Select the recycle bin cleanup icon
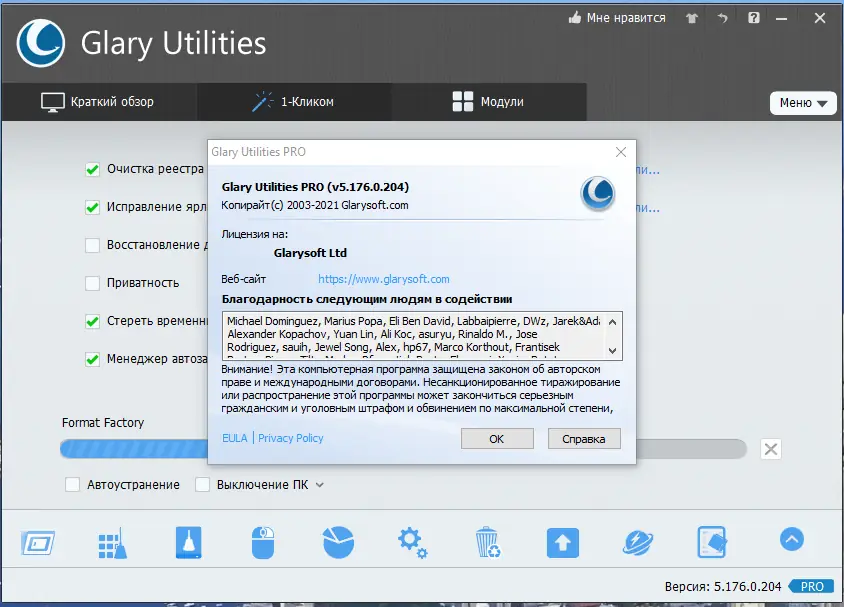Image resolution: width=844 pixels, height=607 pixels. 487,540
